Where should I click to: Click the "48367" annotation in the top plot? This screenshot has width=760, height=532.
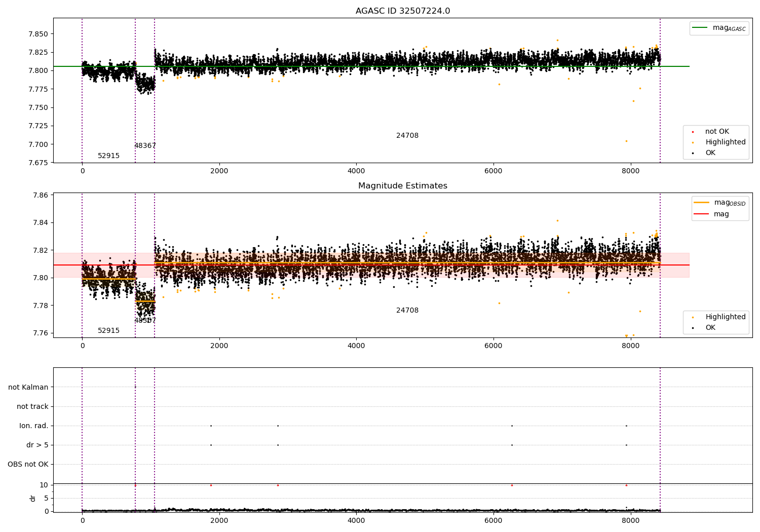145,146
